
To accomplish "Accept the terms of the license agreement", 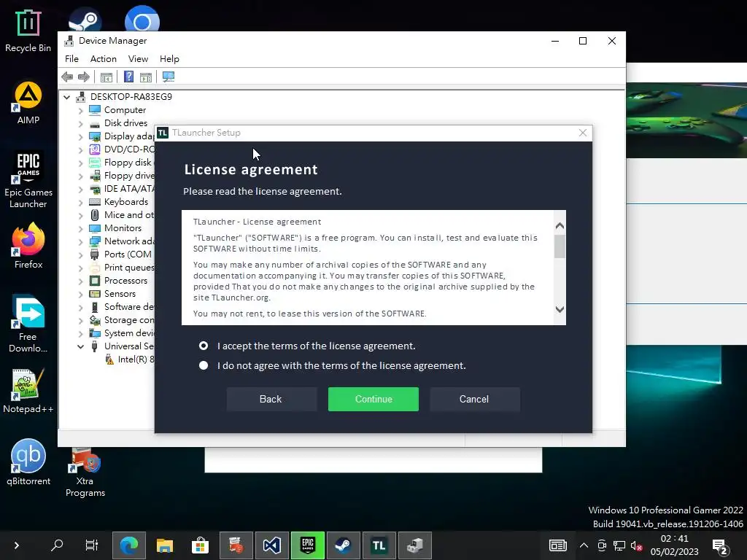I will pos(204,346).
